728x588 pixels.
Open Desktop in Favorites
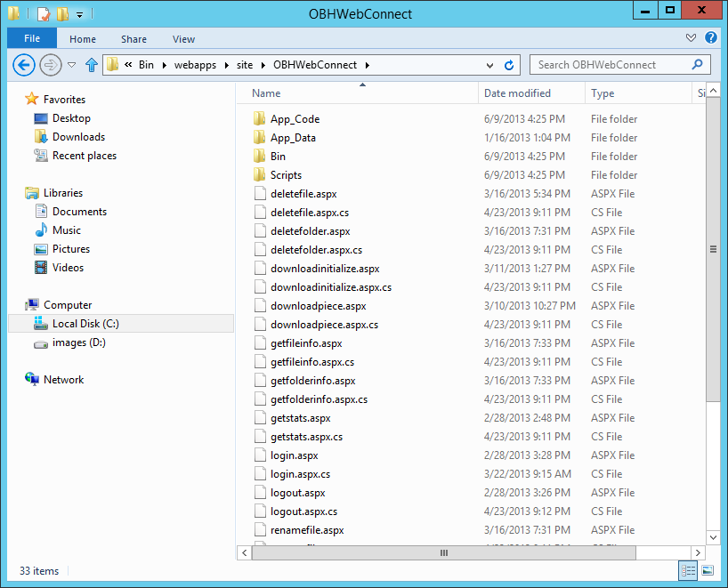(71, 118)
